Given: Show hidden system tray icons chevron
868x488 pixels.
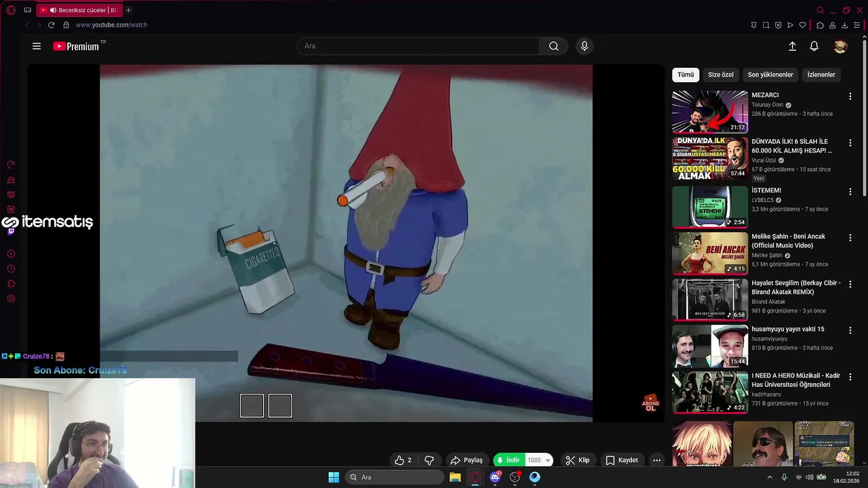Looking at the screenshot, I should (x=769, y=477).
